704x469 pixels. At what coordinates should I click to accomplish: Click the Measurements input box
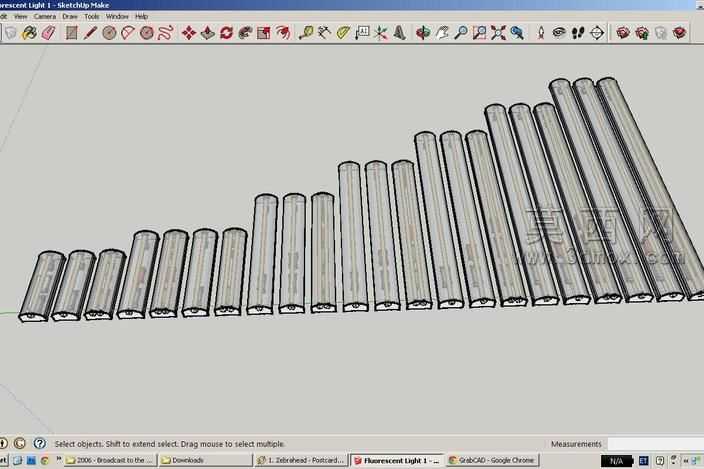coord(656,444)
